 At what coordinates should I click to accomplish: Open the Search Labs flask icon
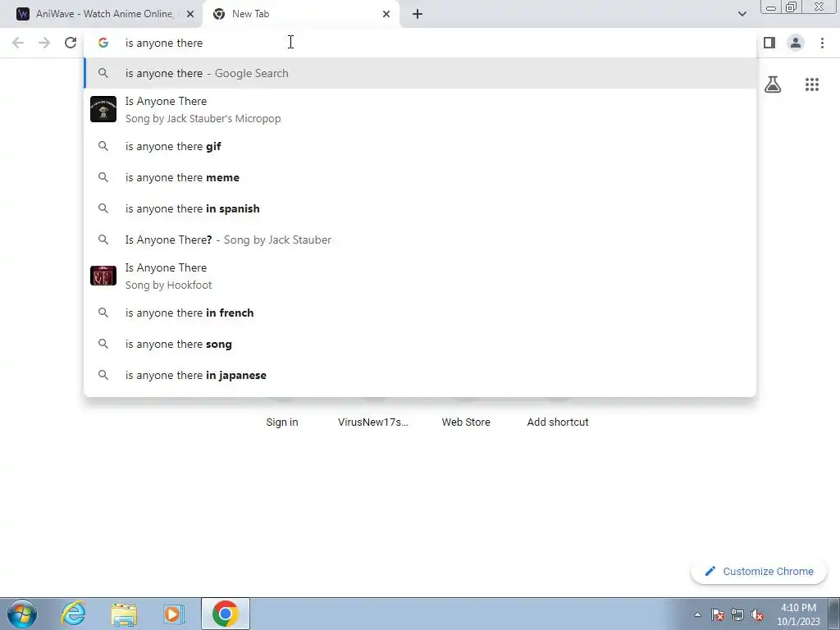773,84
